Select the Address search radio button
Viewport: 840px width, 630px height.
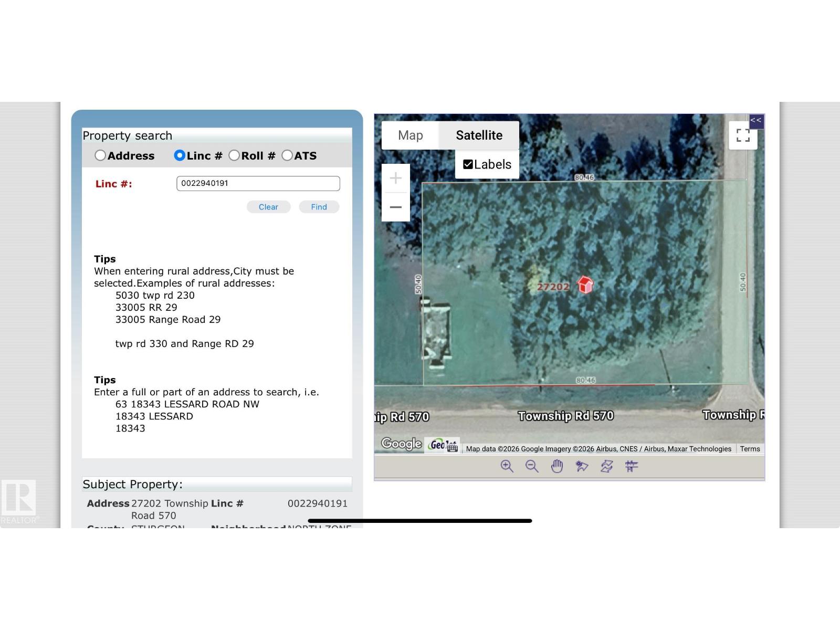tap(100, 155)
